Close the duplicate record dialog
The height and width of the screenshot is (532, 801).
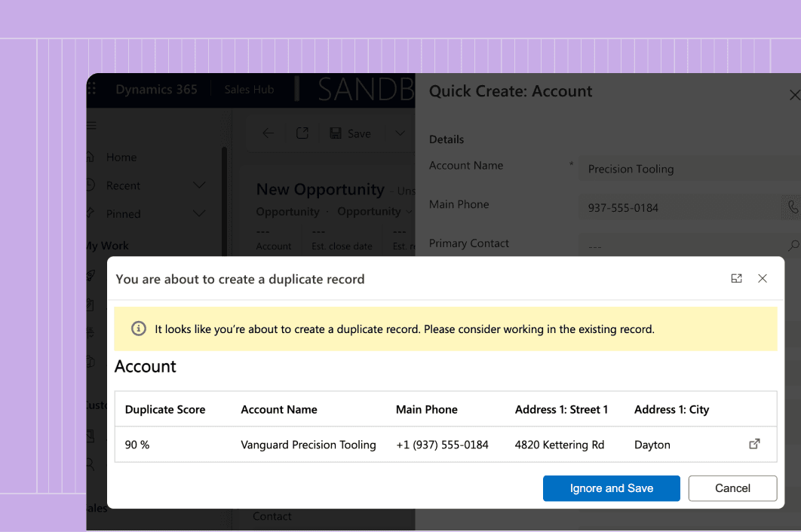click(x=763, y=279)
